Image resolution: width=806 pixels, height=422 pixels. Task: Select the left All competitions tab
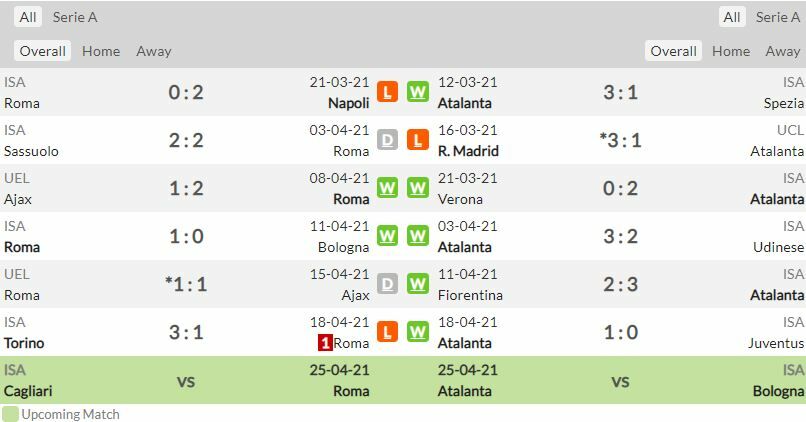pos(28,17)
